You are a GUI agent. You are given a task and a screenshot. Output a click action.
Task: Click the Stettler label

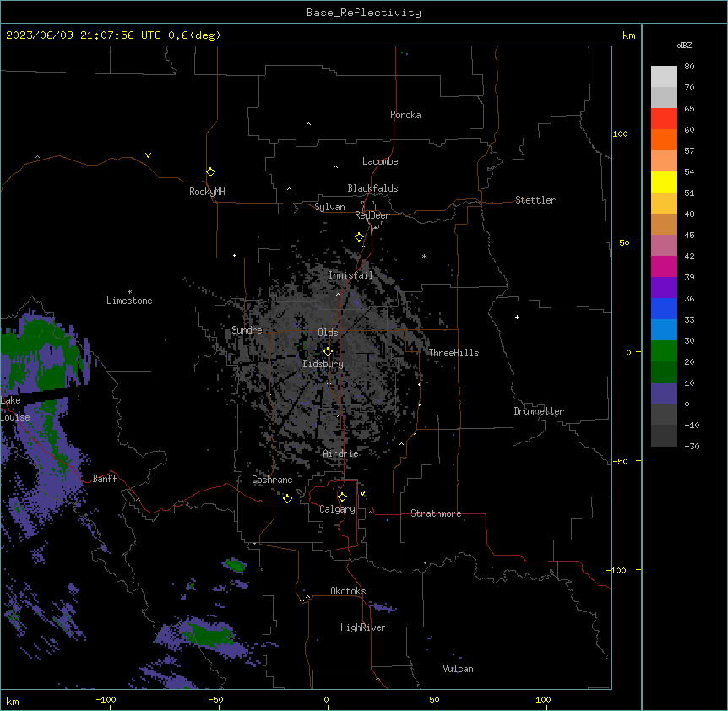[535, 200]
